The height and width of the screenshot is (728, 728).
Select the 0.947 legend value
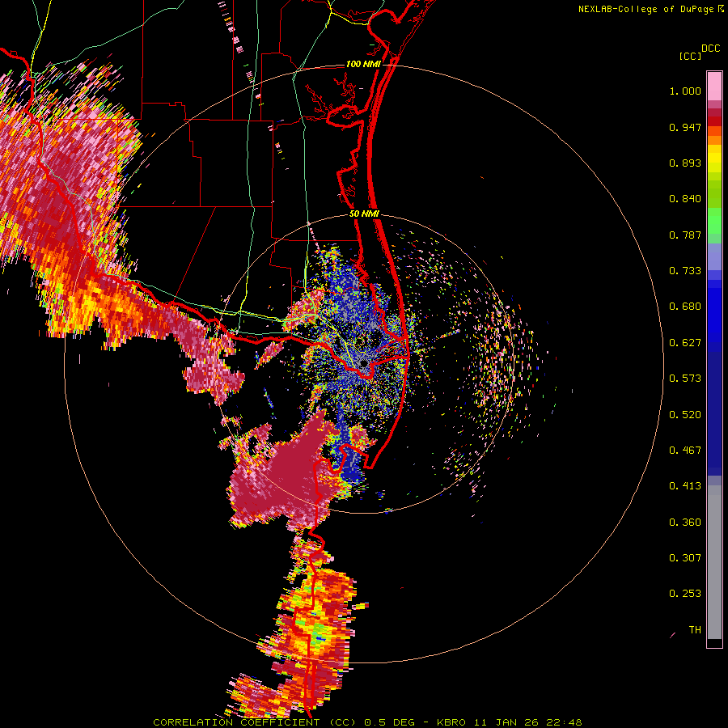coord(685,127)
